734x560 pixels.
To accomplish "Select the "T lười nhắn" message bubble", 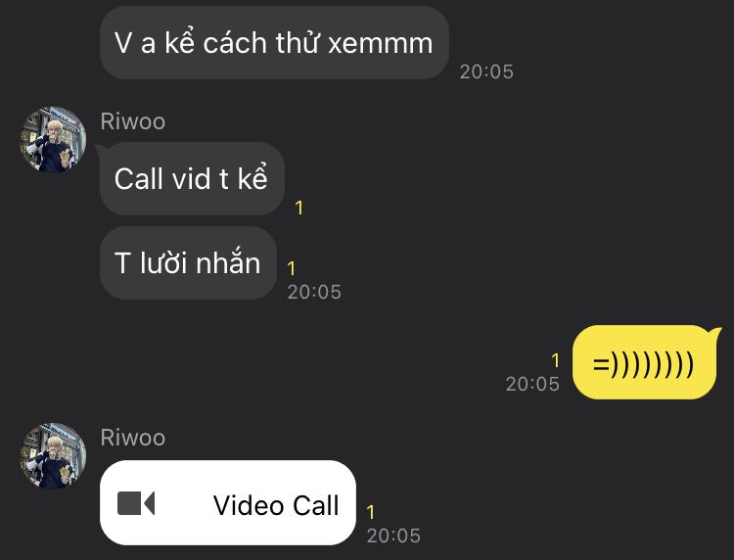I will (x=188, y=263).
